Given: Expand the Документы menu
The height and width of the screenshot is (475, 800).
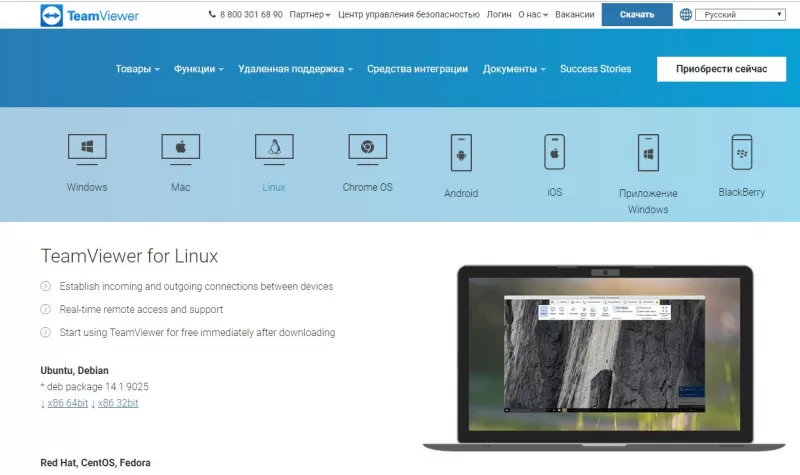Looking at the screenshot, I should 514,69.
